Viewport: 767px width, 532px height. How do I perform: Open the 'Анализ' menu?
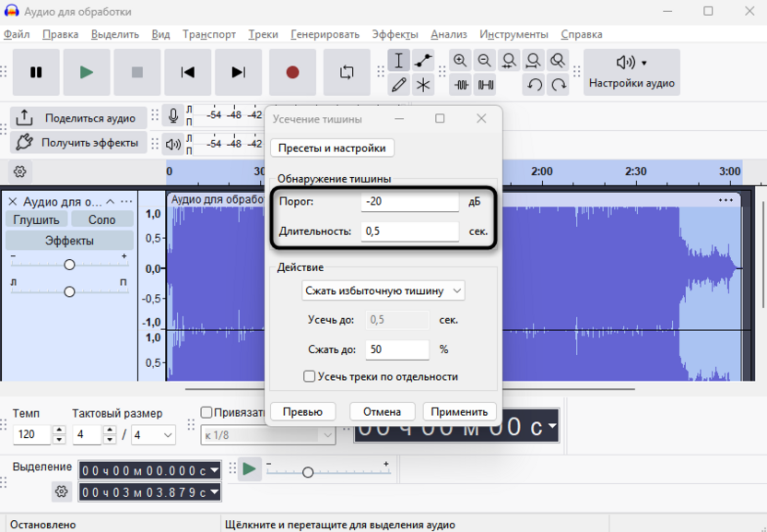coord(449,34)
